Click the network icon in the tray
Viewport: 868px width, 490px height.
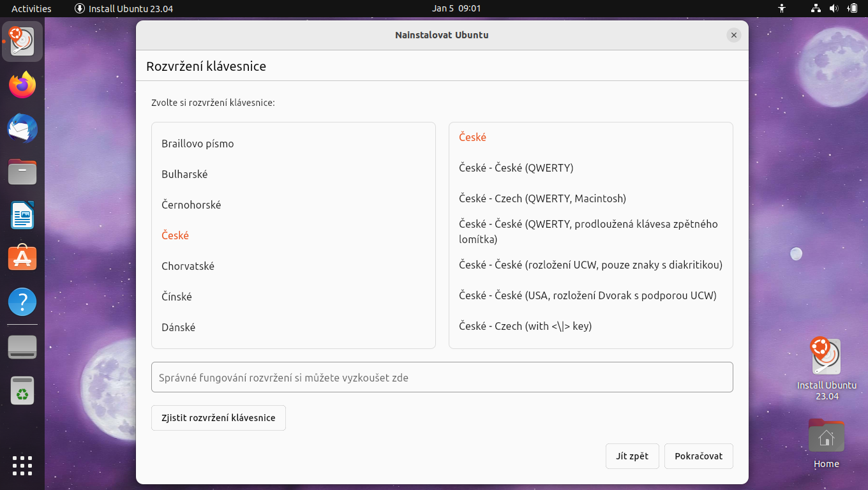815,8
